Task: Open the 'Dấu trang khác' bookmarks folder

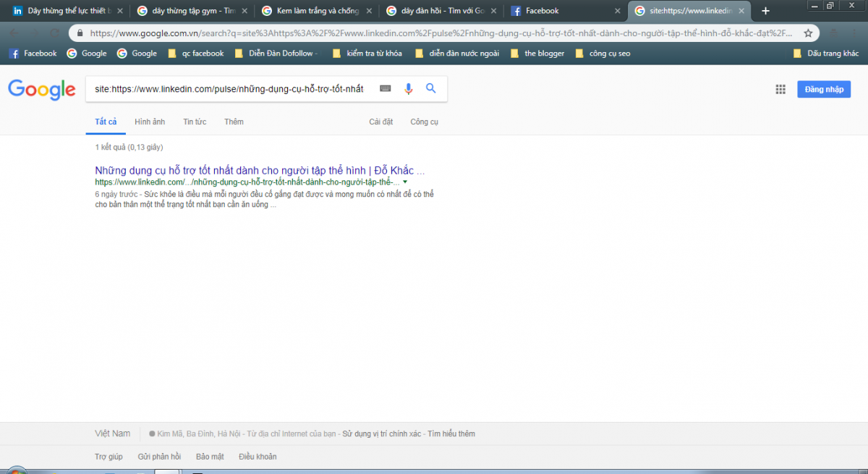Action: pos(826,53)
